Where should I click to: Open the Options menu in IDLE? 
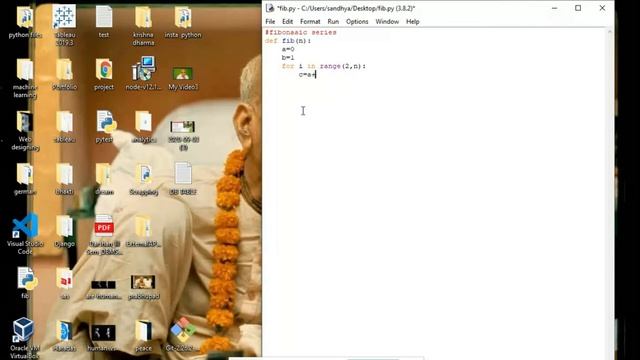[x=357, y=22]
